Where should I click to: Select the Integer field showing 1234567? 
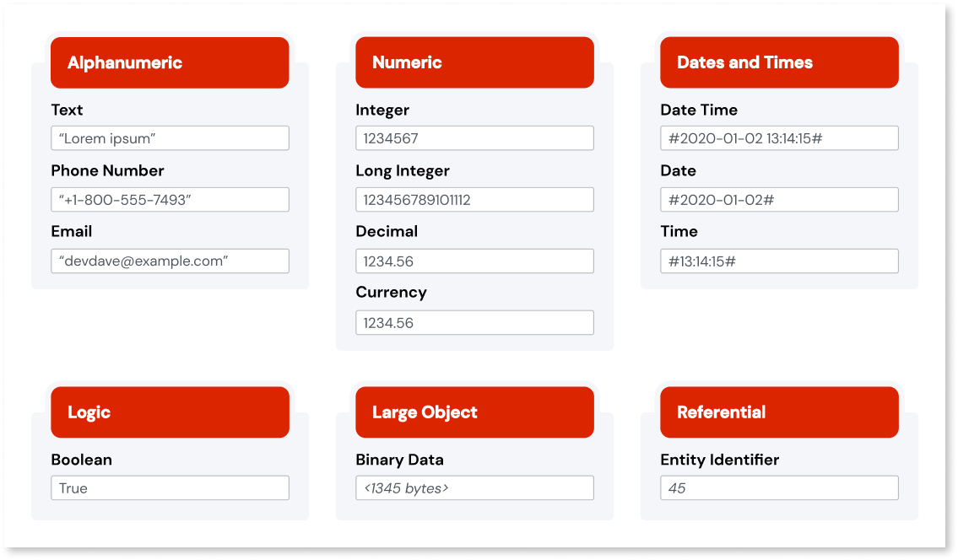[x=474, y=137]
